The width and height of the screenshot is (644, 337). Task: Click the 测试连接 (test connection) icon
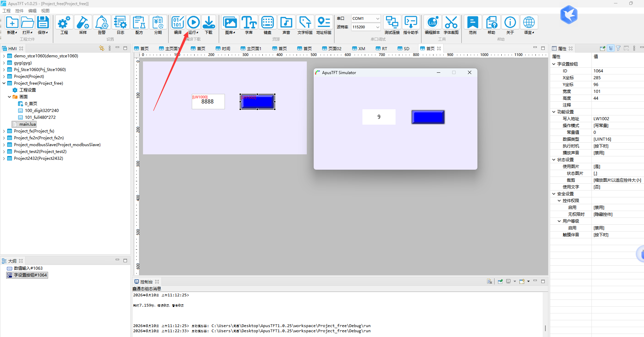pyautogui.click(x=392, y=23)
